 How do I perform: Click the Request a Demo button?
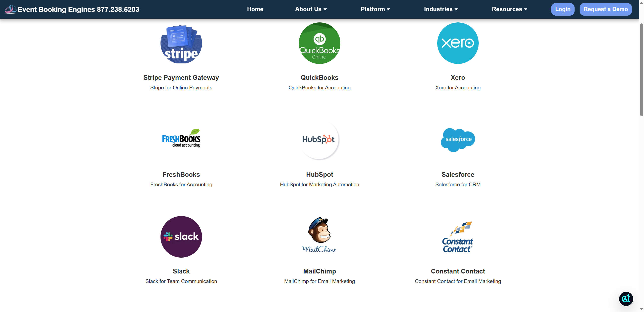pos(606,9)
